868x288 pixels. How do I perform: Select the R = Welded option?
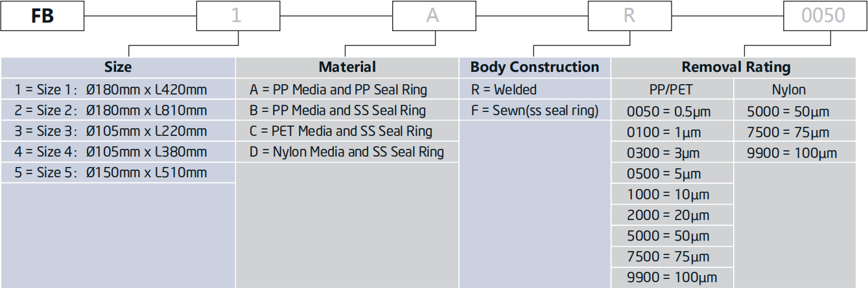pos(504,89)
